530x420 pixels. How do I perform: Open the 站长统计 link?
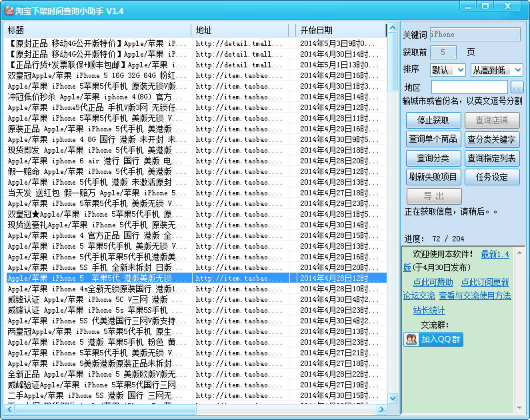(x=429, y=310)
